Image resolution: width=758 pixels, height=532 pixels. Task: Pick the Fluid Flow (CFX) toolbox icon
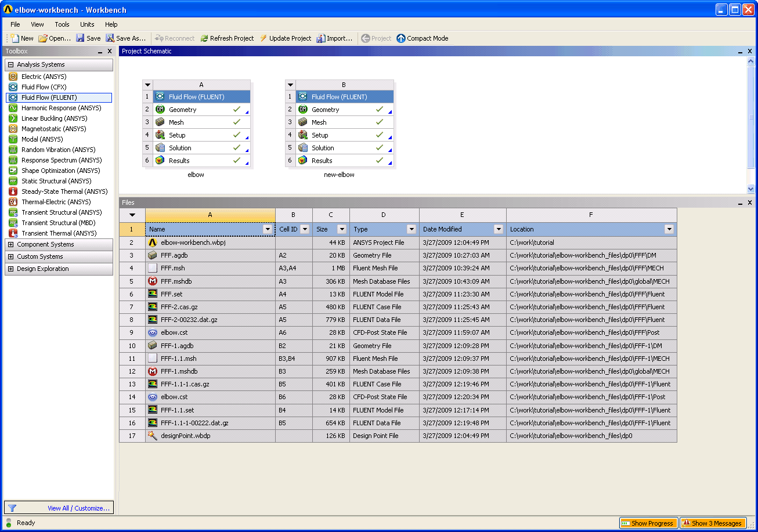(x=13, y=87)
